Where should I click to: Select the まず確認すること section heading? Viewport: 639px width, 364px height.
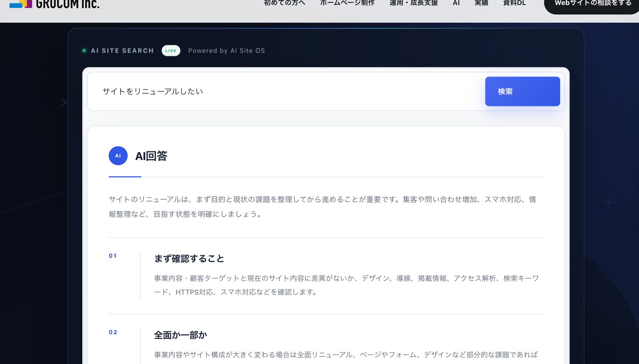(189, 259)
